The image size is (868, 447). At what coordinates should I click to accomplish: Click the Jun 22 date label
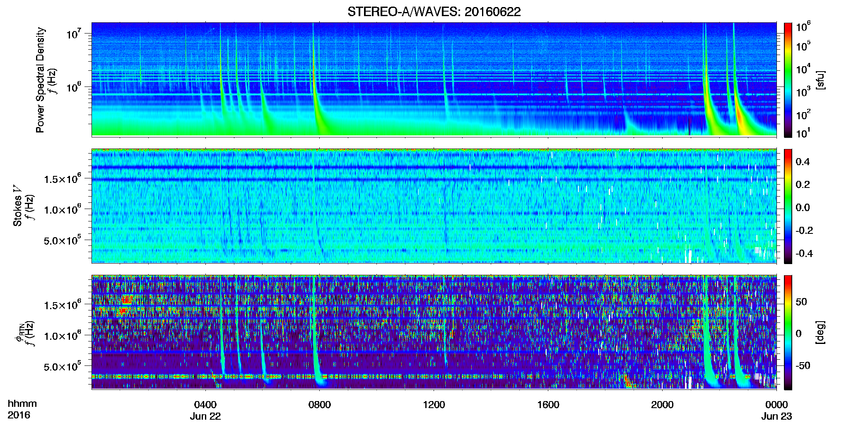205,416
